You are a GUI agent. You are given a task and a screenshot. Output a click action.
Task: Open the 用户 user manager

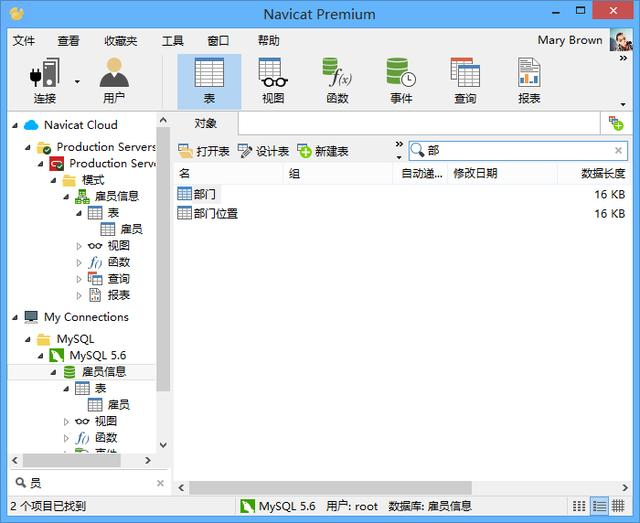click(114, 81)
